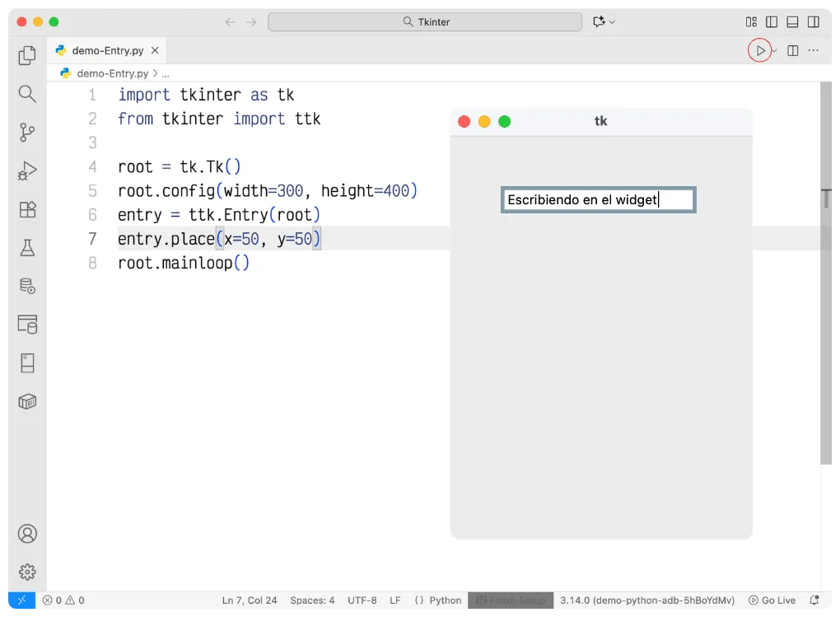Open the More Actions ellipsis menu
Screen dimensions: 840x617
pos(814,50)
